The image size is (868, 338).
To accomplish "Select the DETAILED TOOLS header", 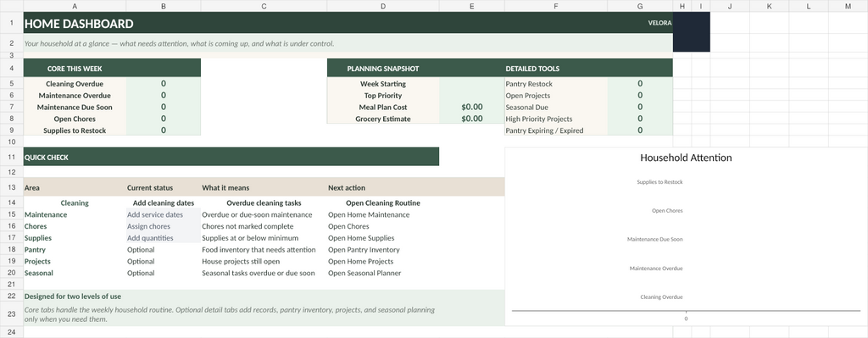I will (532, 69).
